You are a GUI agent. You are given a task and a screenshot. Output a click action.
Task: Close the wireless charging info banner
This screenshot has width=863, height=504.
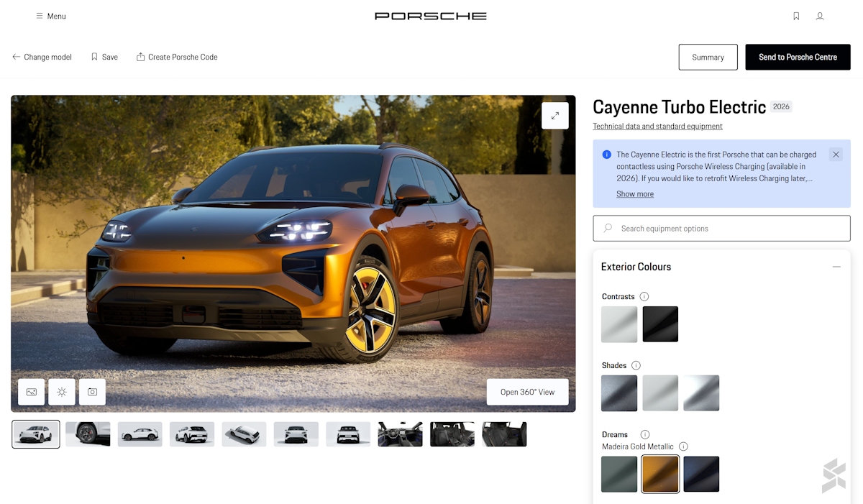pos(835,155)
